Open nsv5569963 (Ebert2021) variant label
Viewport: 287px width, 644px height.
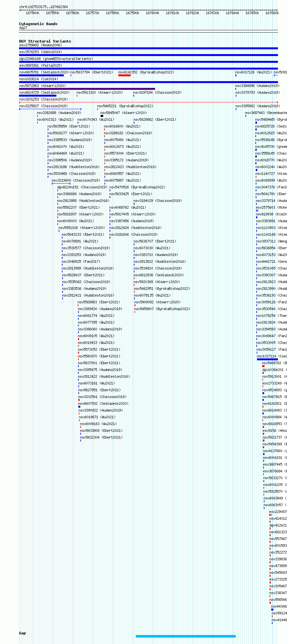(x=99, y=302)
